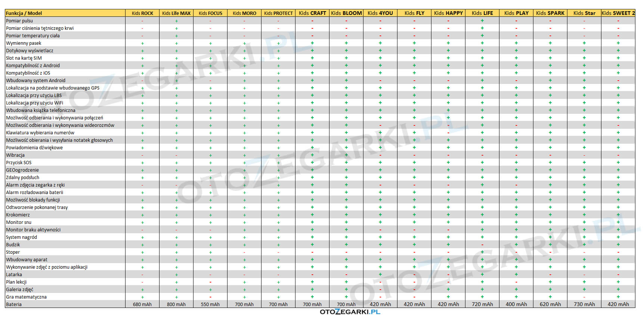Click the 'Pomiar pulsu' row label
Viewport: 644px width, 315px height.
[19, 21]
